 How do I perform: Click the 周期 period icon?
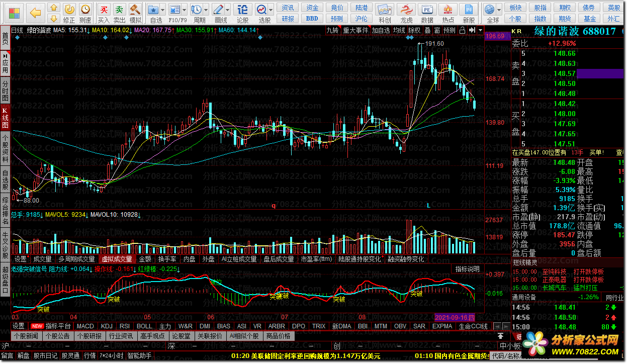[x=197, y=9]
